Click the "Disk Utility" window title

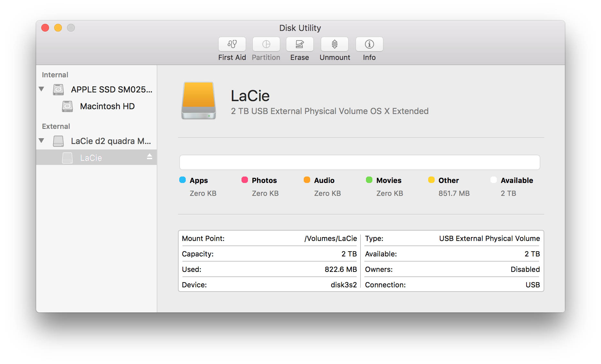tap(300, 28)
